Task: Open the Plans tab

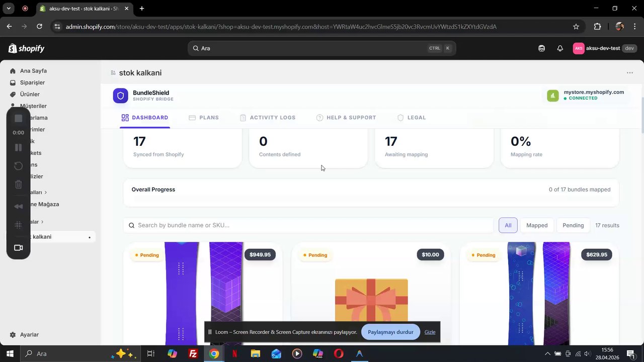Action: click(x=204, y=118)
